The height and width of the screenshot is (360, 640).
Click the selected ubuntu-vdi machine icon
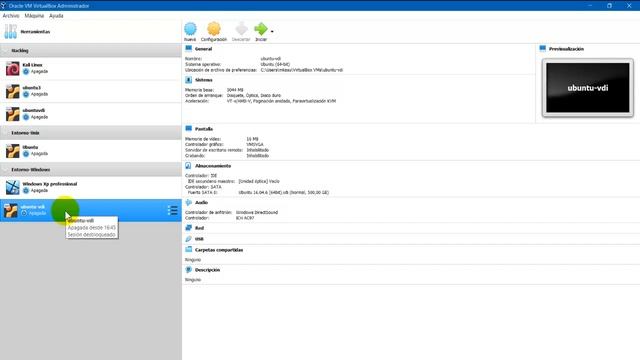pos(11,211)
